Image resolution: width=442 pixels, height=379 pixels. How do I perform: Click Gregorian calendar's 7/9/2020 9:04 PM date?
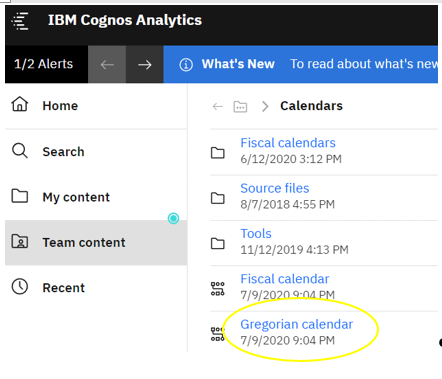tap(288, 340)
